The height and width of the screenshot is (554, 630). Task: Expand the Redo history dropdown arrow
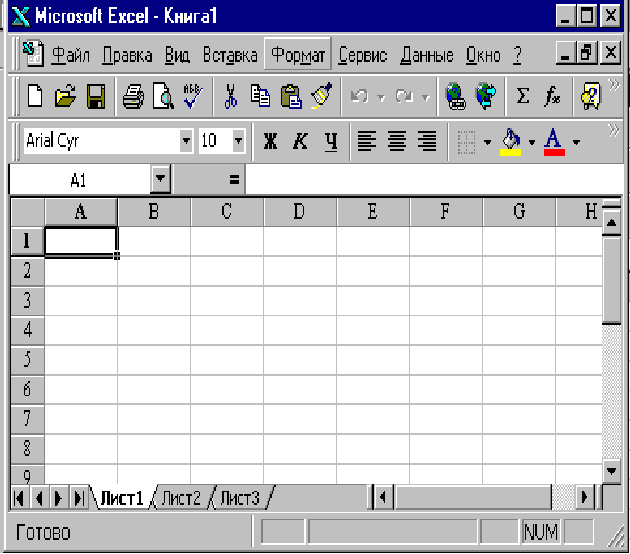point(425,97)
